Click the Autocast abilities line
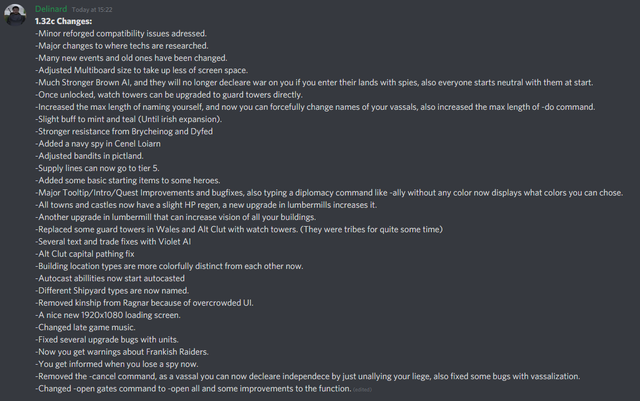This screenshot has width=640, height=401. pos(110,278)
